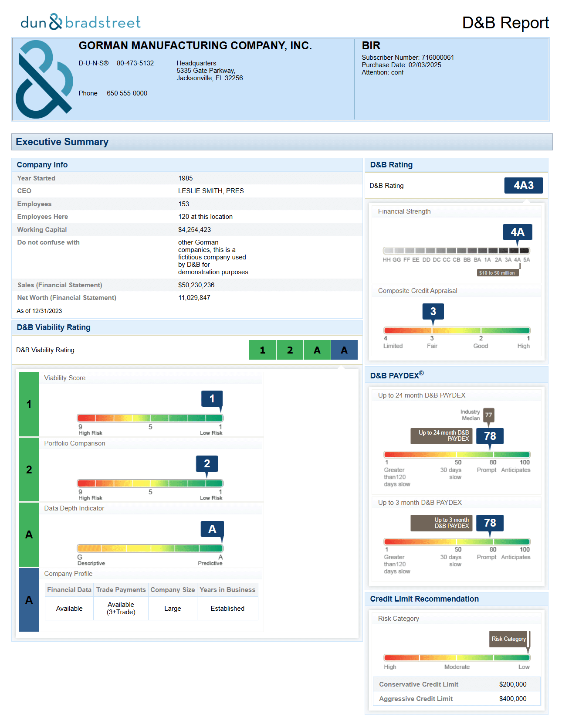Image resolution: width=562 pixels, height=728 pixels.
Task: Click the Working Capital value $4,254,423
Action: (194, 230)
